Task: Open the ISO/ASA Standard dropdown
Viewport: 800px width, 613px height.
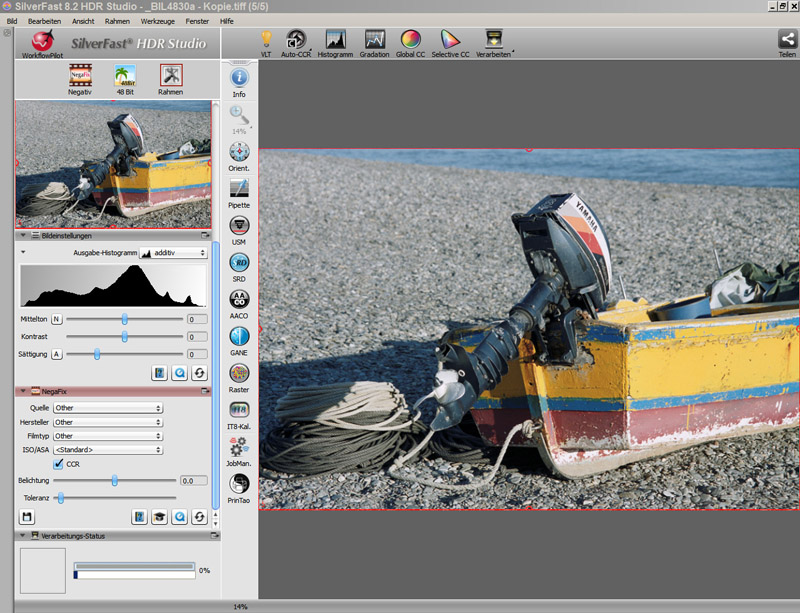Action: click(x=108, y=450)
